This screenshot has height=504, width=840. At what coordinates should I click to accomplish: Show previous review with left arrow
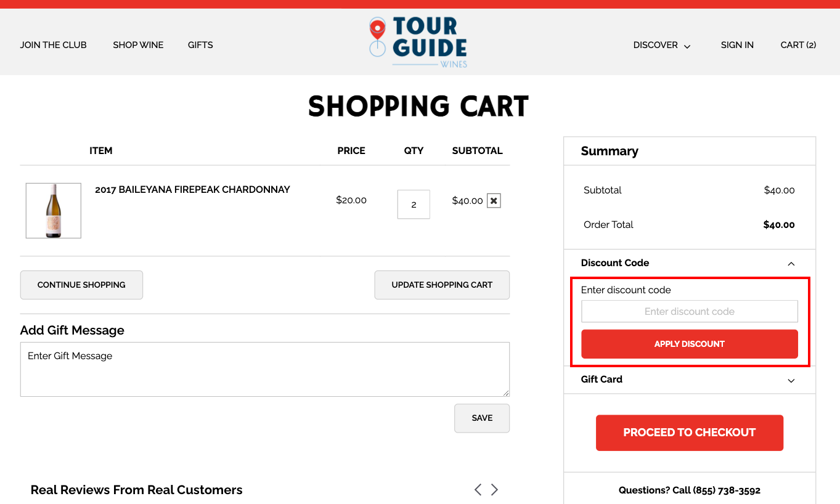(478, 490)
